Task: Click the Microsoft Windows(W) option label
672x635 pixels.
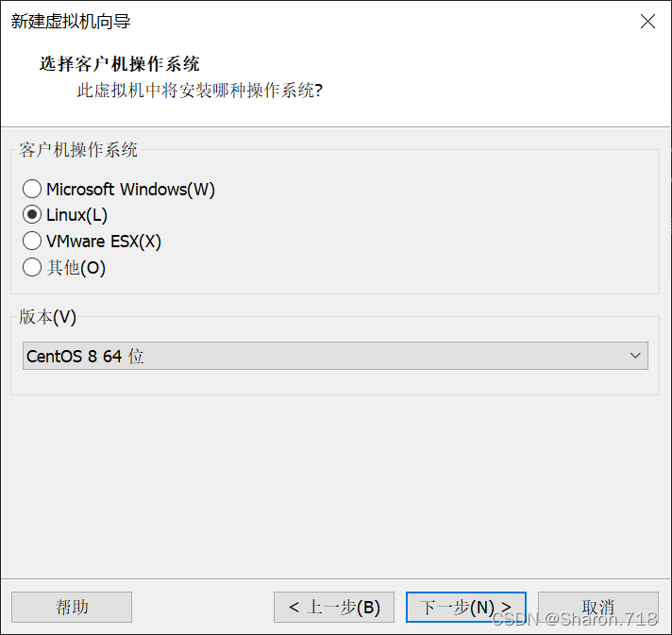Action: click(x=130, y=190)
